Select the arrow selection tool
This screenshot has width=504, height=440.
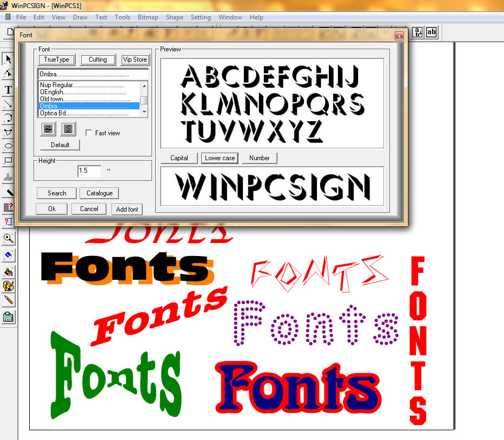click(x=8, y=59)
